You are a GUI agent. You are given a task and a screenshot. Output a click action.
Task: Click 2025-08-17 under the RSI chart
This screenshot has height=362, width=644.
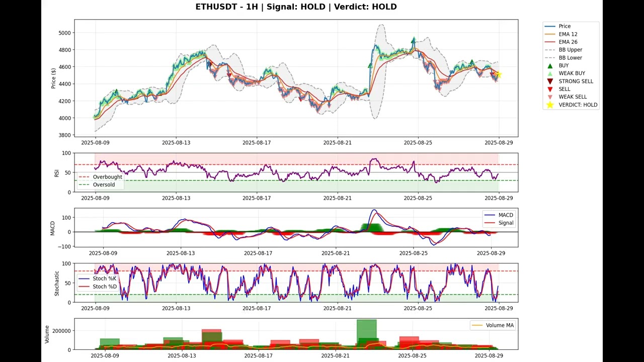pyautogui.click(x=257, y=198)
